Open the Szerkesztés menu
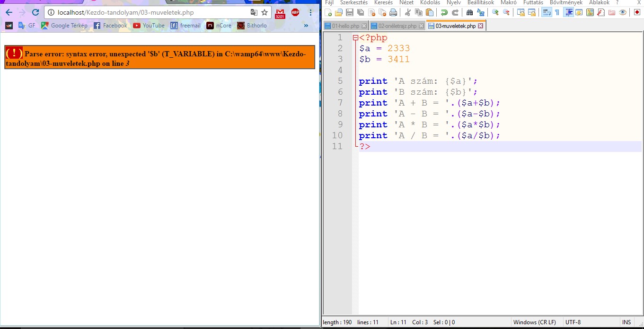 [x=354, y=3]
